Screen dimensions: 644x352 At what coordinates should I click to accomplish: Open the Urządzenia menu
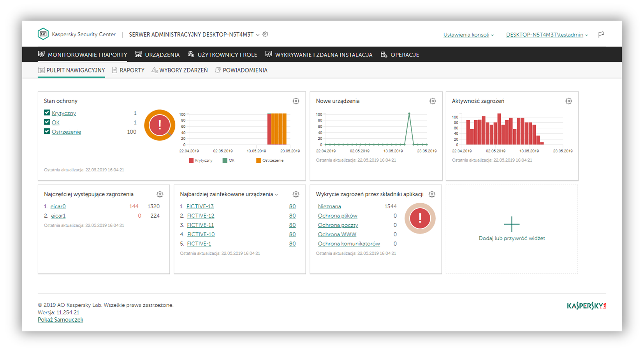pos(157,55)
